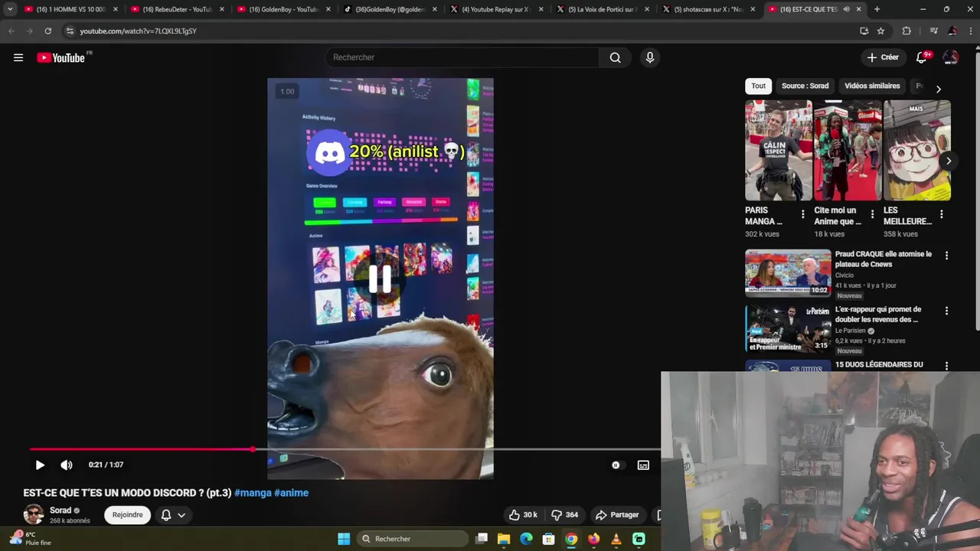Advance the Shorts shelf to next

(948, 161)
